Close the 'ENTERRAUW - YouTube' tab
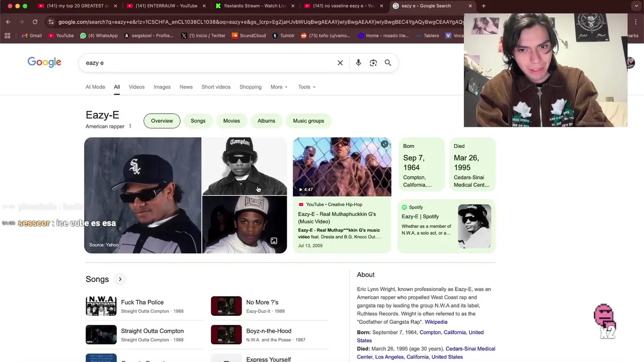The height and width of the screenshot is (362, 644). pyautogui.click(x=204, y=6)
